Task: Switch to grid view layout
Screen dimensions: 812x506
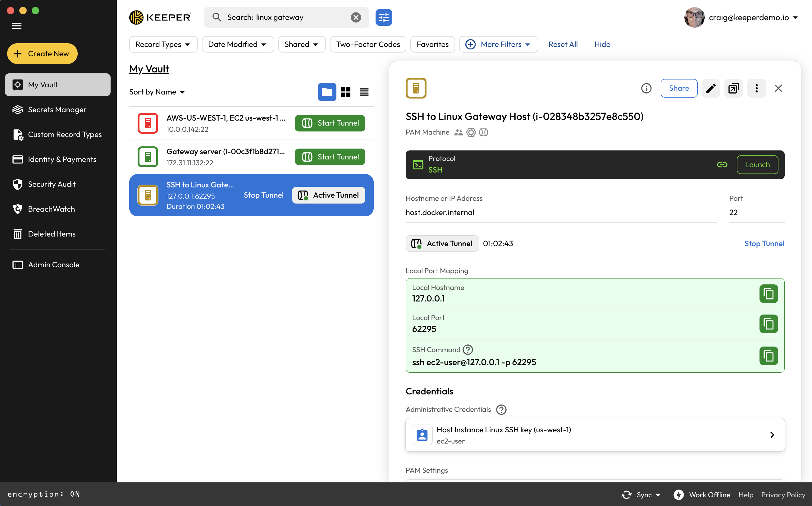Action: coord(345,92)
